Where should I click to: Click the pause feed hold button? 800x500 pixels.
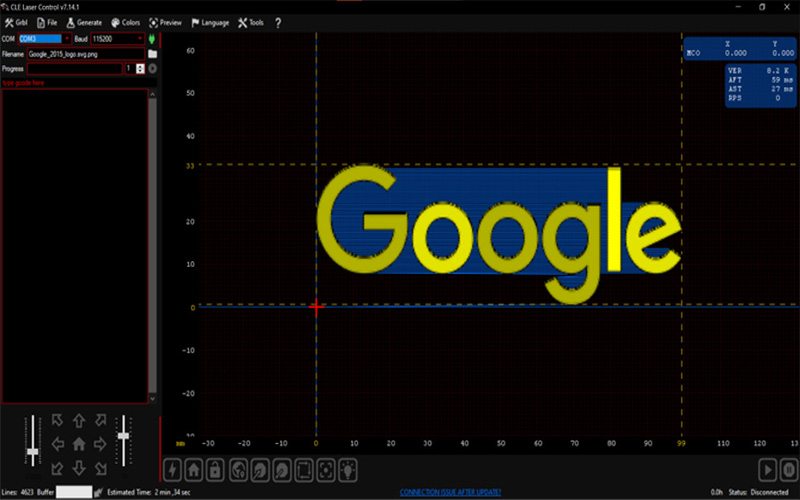click(789, 470)
